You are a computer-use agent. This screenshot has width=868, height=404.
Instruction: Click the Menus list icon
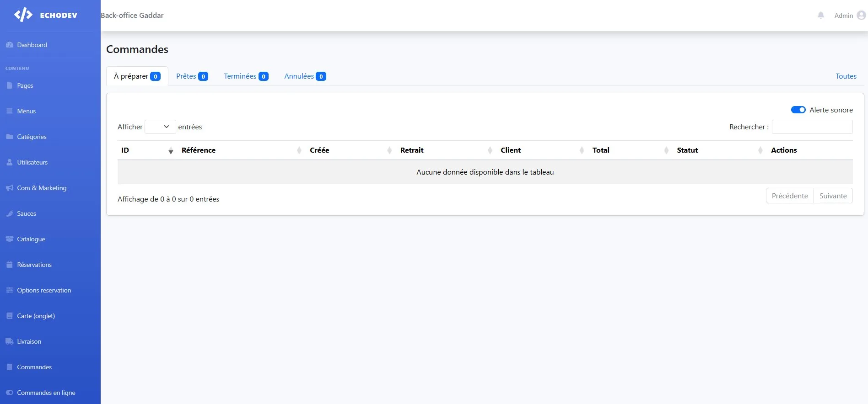[x=10, y=111]
